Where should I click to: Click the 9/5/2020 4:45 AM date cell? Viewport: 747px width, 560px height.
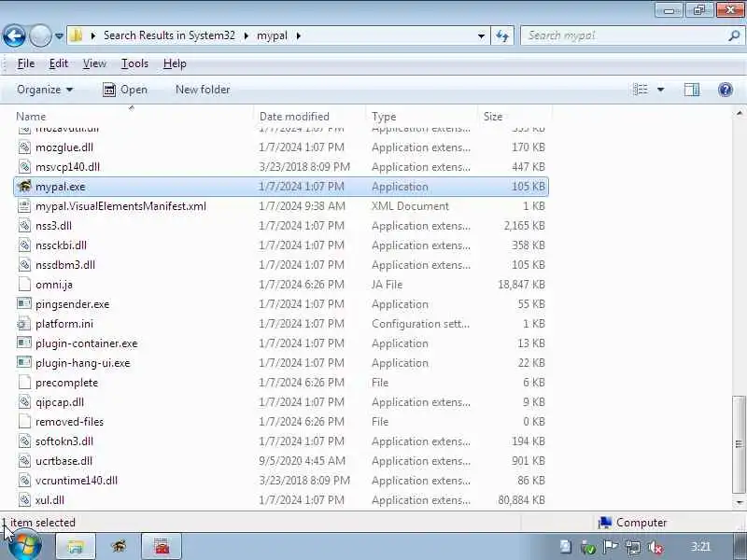tap(301, 461)
